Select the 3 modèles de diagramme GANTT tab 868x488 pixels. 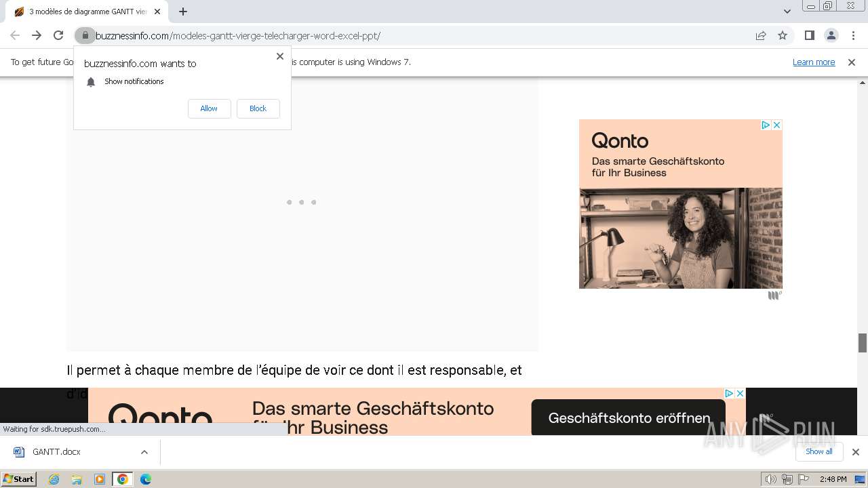pyautogui.click(x=87, y=12)
